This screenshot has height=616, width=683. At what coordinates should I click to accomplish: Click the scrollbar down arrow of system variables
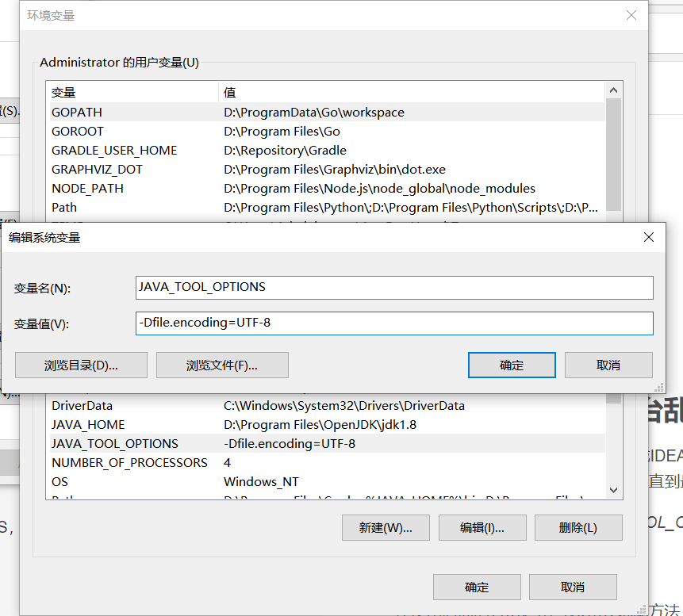[613, 489]
